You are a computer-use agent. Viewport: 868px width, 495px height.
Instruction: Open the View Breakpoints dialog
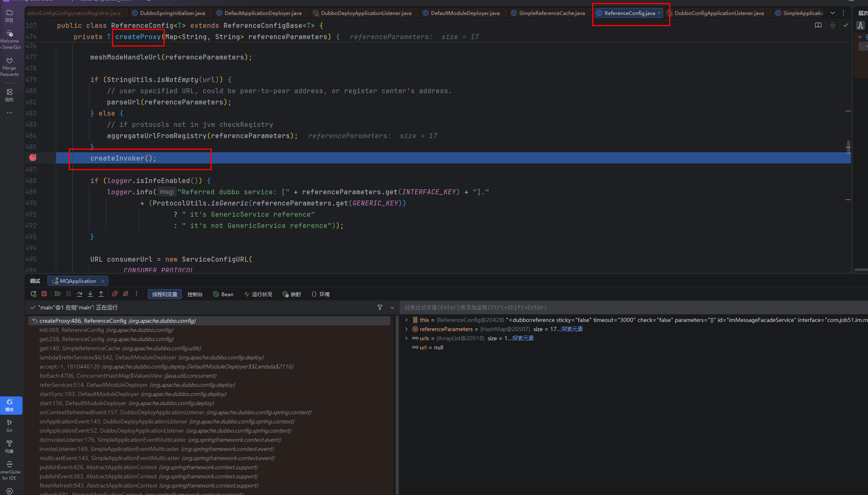[x=115, y=294]
